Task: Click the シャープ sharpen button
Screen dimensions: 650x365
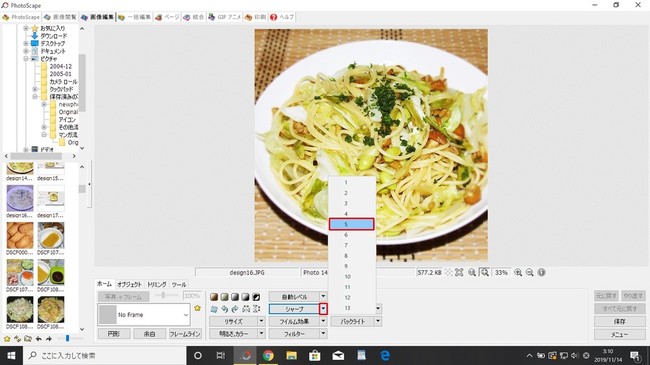Action: [294, 309]
